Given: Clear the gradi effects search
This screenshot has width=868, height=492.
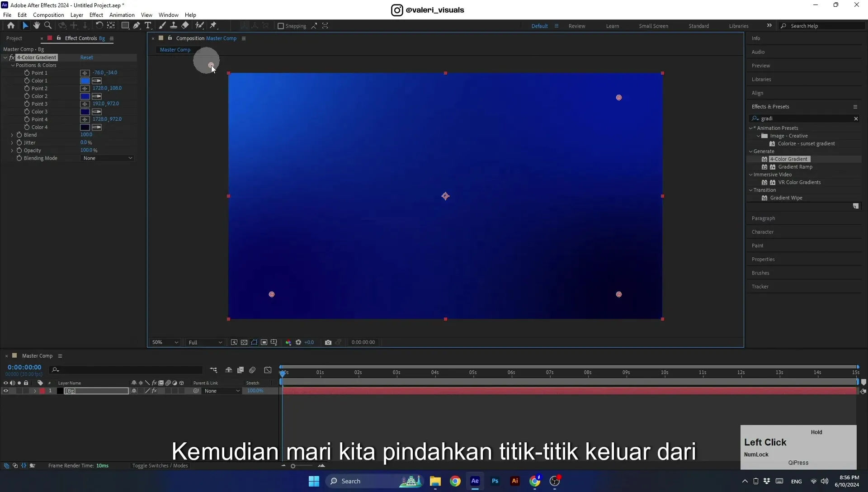Looking at the screenshot, I should pos(856,118).
